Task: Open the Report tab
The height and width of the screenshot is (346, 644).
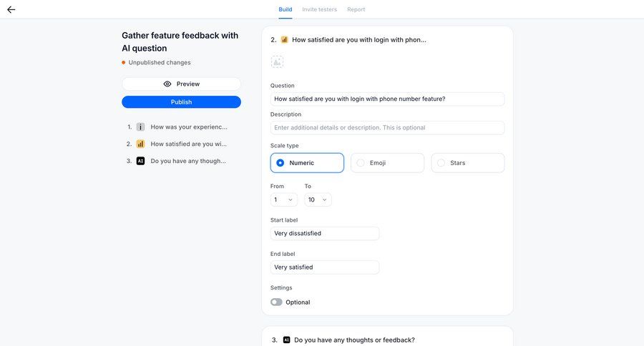Action: pos(356,9)
